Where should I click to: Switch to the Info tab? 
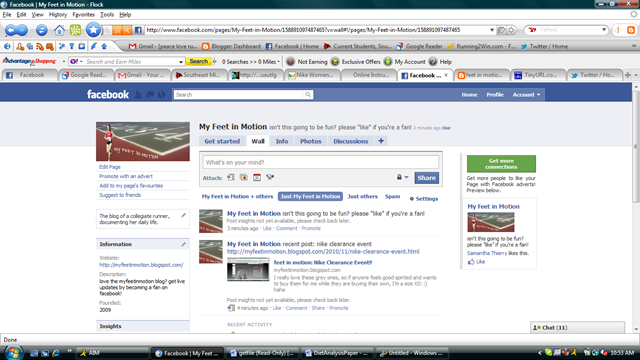pyautogui.click(x=282, y=141)
